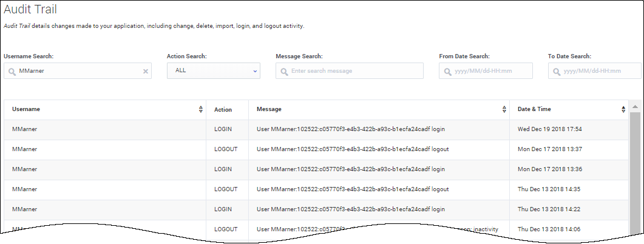Sort table by Username column arrows

coord(200,109)
